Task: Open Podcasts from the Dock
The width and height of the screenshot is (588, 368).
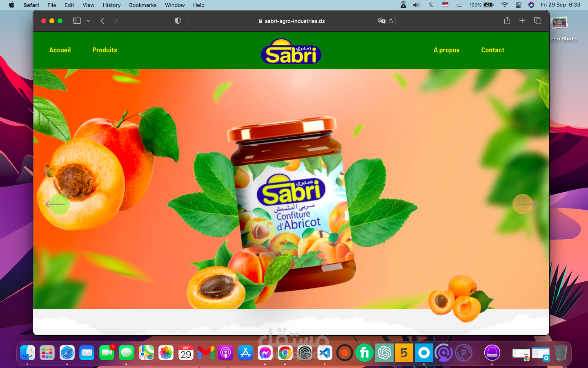Action: tap(225, 352)
